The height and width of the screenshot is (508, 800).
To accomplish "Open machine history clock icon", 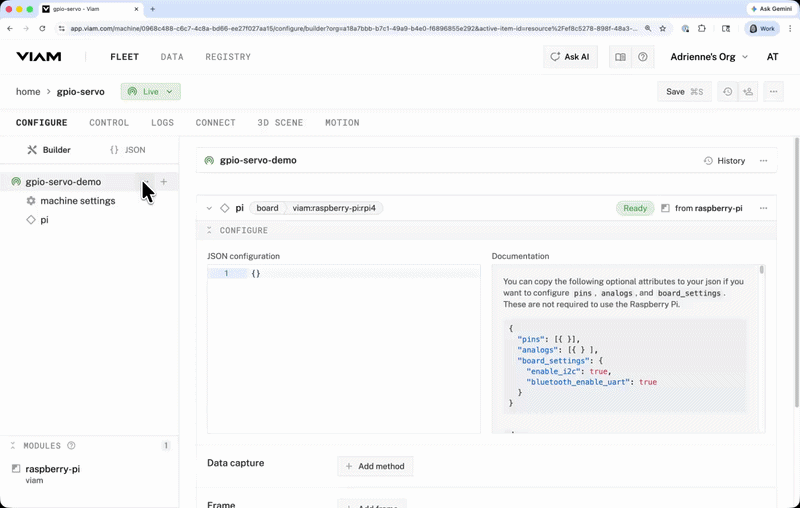I will click(x=728, y=92).
